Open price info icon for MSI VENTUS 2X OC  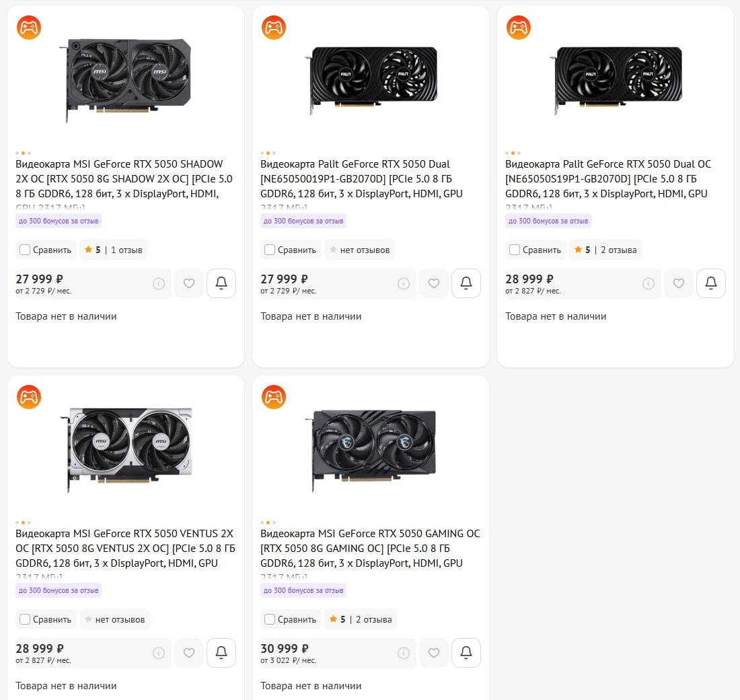pos(159,653)
